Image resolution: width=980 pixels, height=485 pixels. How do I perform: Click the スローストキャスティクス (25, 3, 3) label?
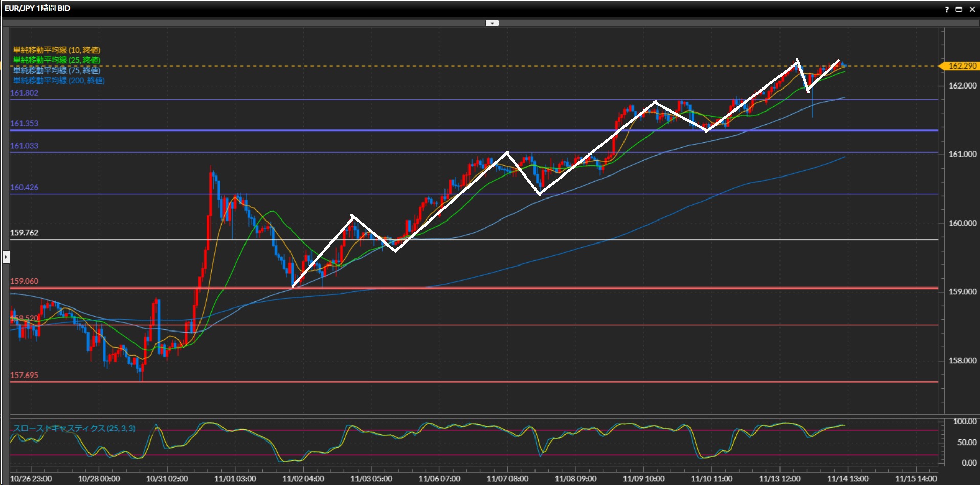click(x=74, y=428)
